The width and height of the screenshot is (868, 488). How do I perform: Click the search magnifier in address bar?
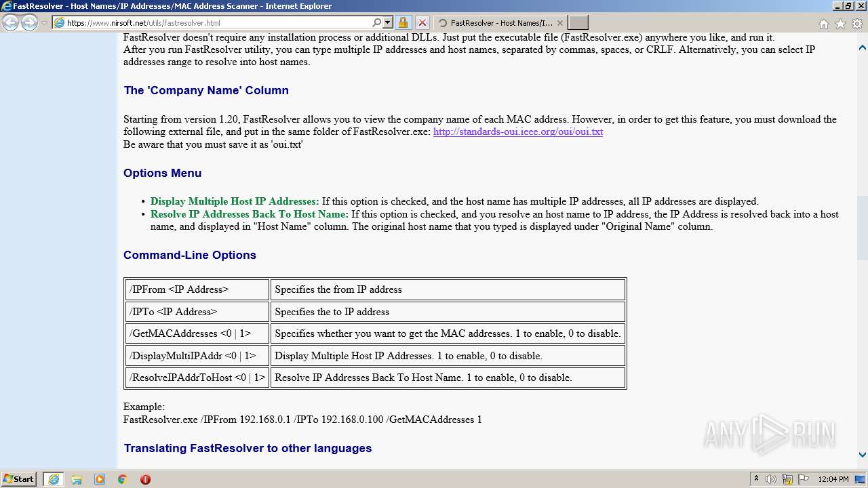[x=377, y=22]
